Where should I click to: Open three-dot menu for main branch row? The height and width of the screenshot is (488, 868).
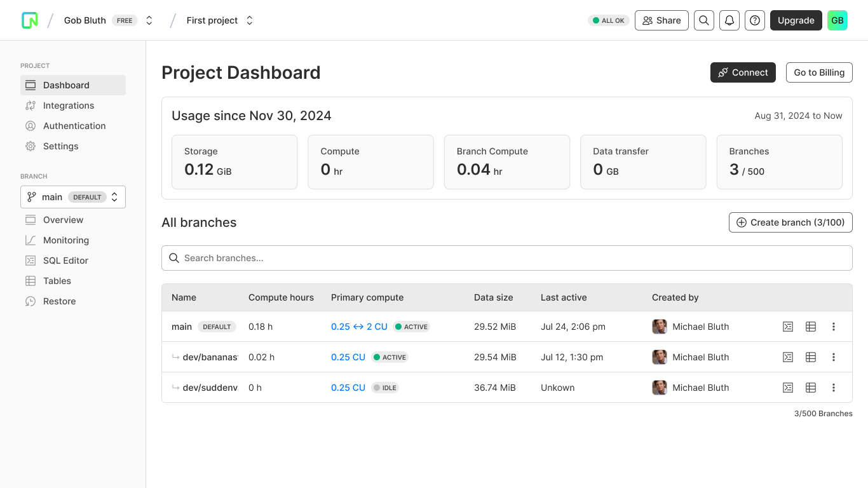(x=834, y=327)
